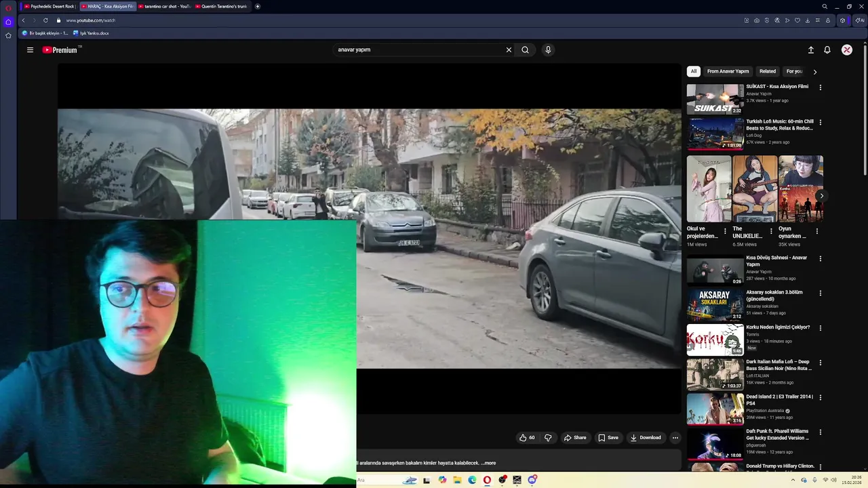Switch to Quentin Tarantino's trunk tab
Image resolution: width=868 pixels, height=488 pixels.
(221, 6)
